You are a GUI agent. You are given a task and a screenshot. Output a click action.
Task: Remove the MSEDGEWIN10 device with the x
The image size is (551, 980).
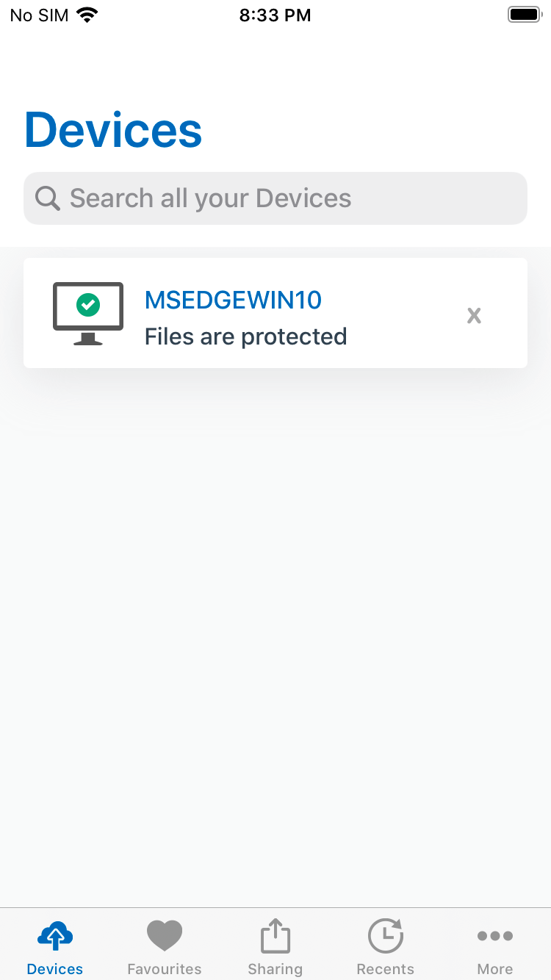point(474,315)
